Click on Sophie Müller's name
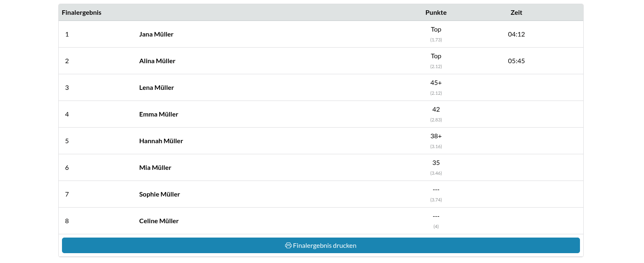This screenshot has width=644, height=263. (x=159, y=194)
